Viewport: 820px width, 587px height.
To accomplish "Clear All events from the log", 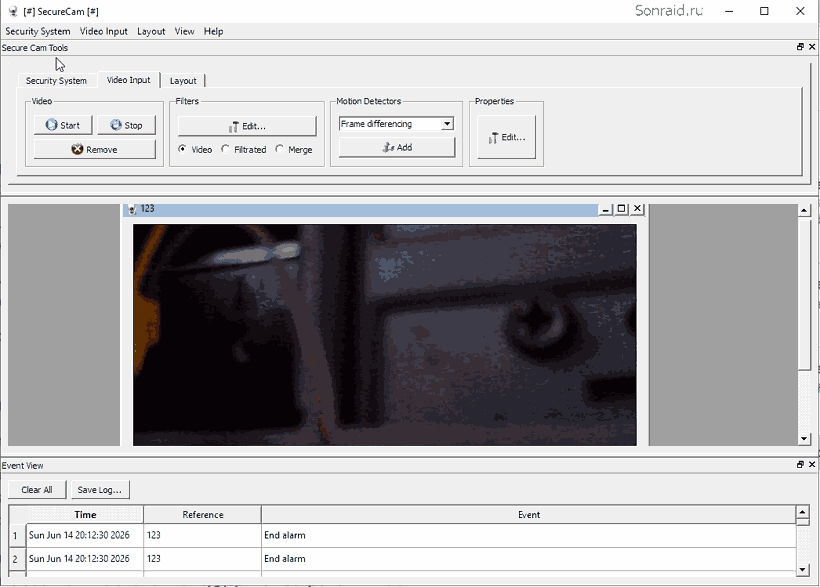I will pyautogui.click(x=37, y=490).
